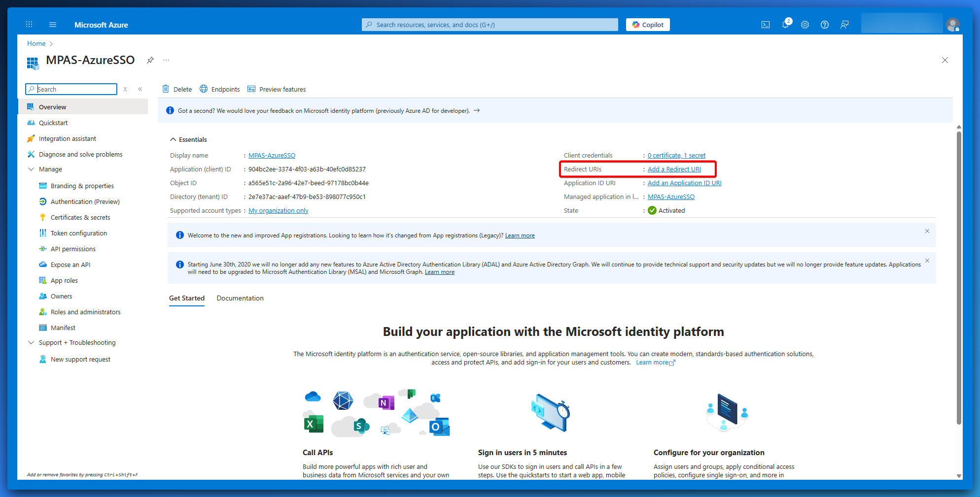Click the Call APIs heading
The width and height of the screenshot is (980, 497).
(318, 453)
